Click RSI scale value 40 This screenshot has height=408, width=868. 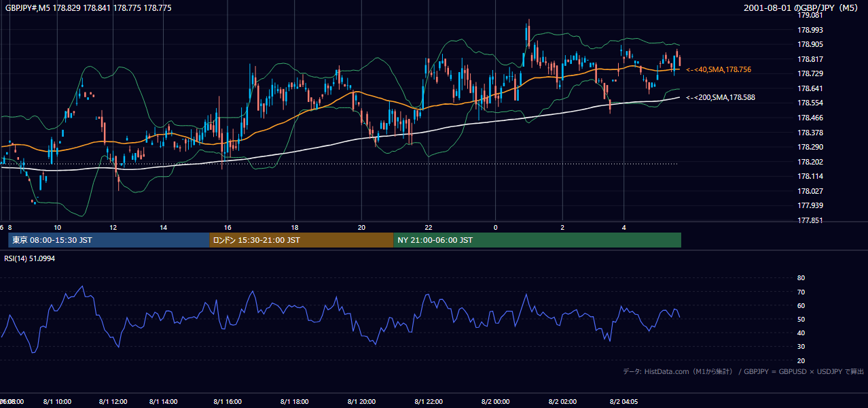point(801,333)
